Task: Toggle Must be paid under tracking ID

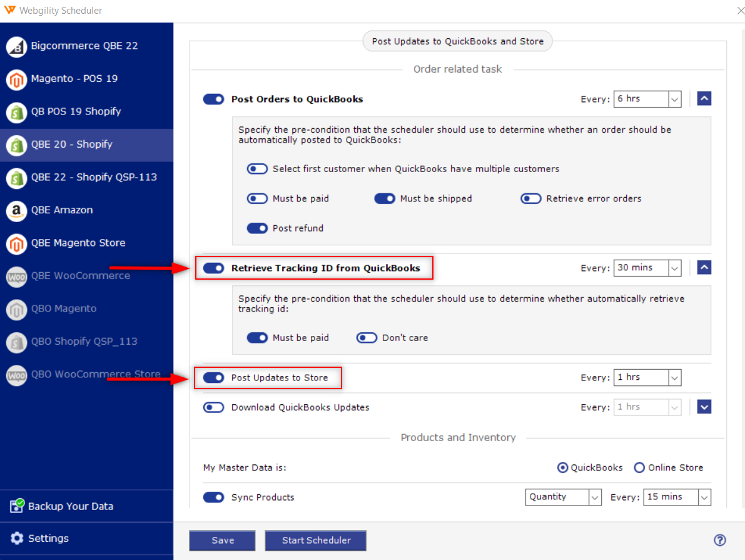Action: [257, 337]
